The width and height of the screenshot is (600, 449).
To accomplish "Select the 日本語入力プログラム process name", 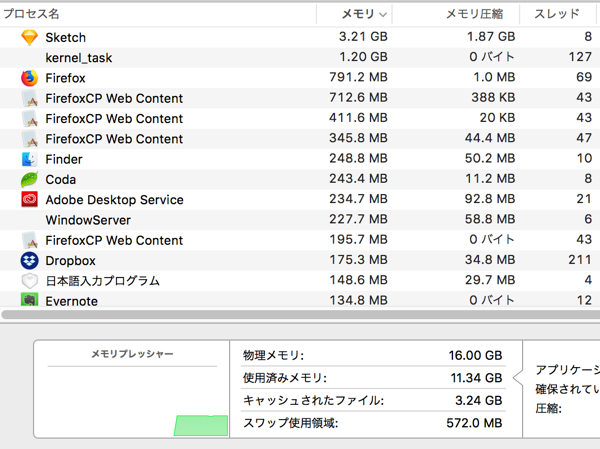I will (103, 281).
